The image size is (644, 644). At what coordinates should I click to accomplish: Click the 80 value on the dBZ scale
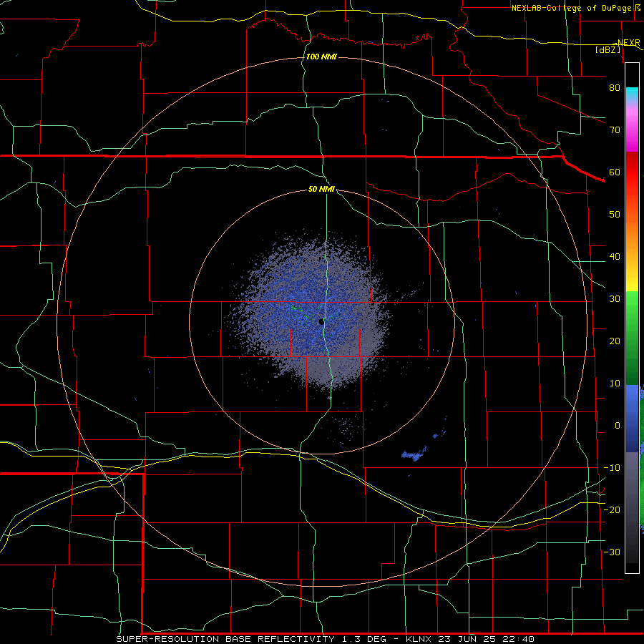(x=615, y=88)
